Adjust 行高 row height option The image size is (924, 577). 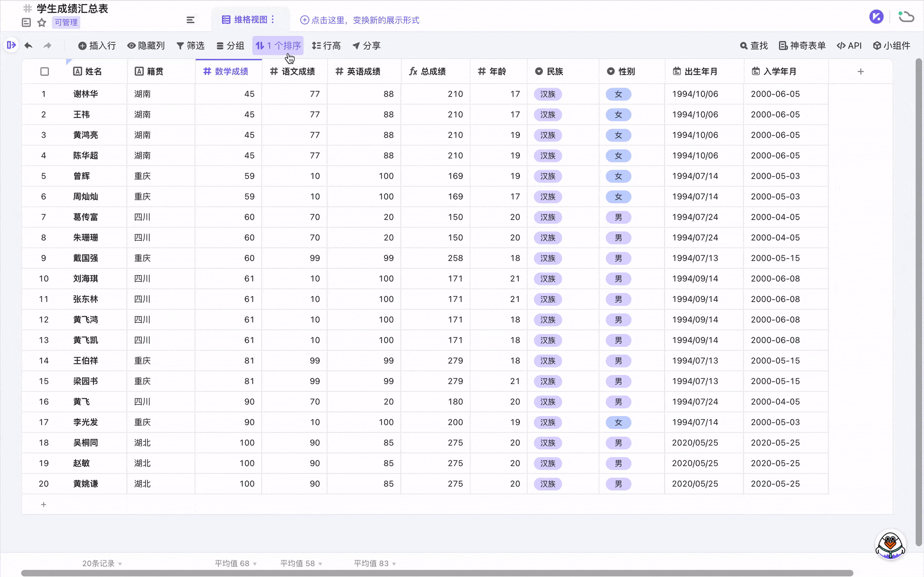[x=326, y=46]
